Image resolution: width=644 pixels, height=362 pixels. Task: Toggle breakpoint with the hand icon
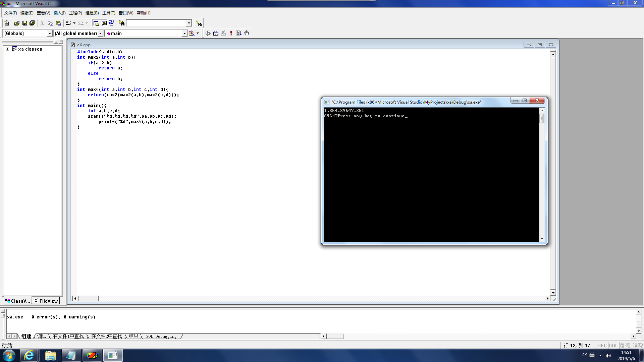(247, 33)
